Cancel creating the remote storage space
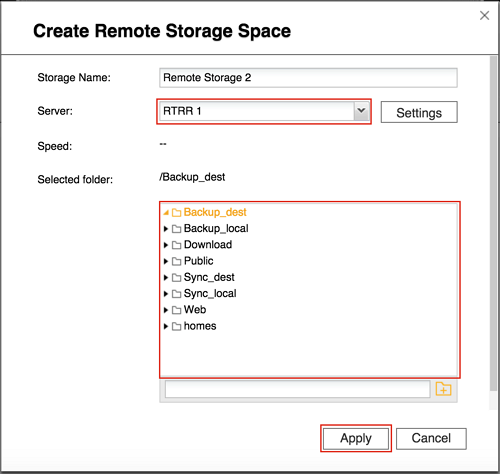 click(x=431, y=438)
